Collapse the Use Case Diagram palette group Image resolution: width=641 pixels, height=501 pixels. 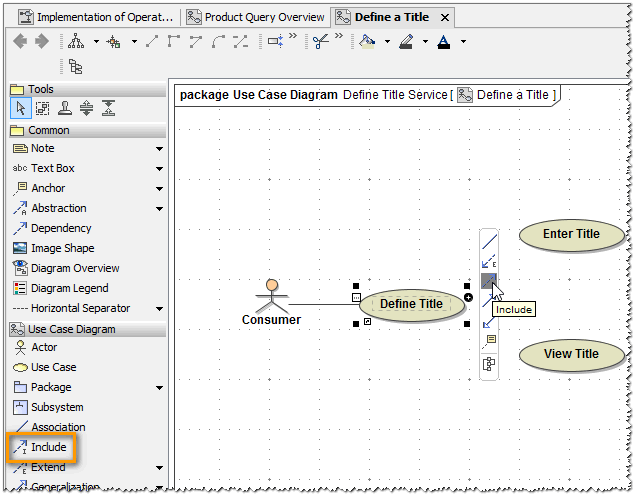coord(71,329)
